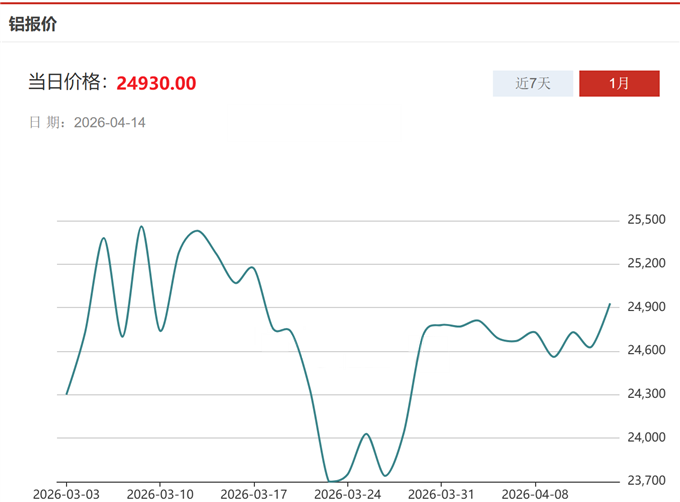The height and width of the screenshot is (502, 680).
Task: Click the red price value 24930.00
Action: (156, 83)
